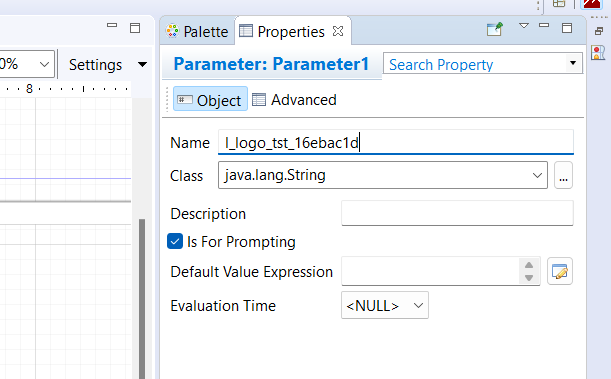Click the Palette tab icon
611x379 pixels.
click(x=172, y=31)
